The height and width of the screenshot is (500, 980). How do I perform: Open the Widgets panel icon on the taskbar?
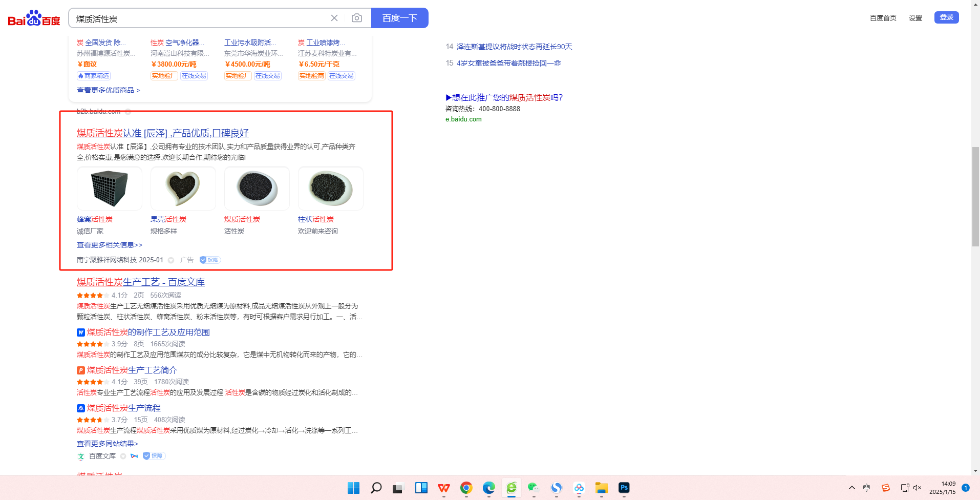(421, 488)
